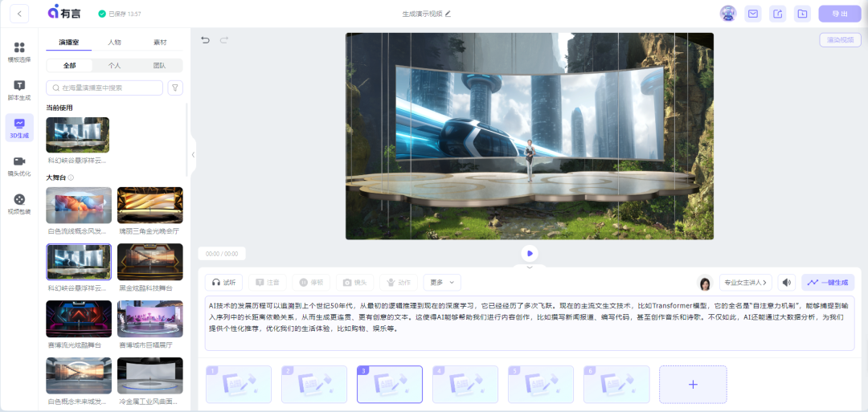Viewport: 868px width, 412px height.
Task: Switch to the 人物 tab
Action: pos(115,42)
